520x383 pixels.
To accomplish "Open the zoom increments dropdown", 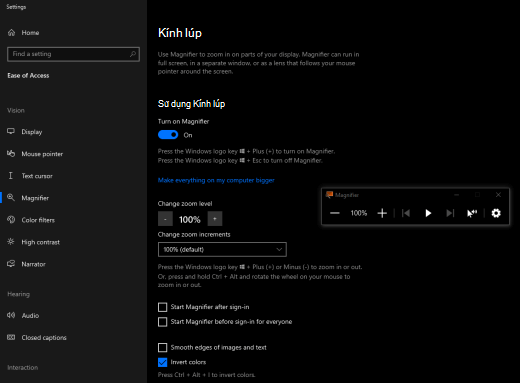I will [x=222, y=249].
